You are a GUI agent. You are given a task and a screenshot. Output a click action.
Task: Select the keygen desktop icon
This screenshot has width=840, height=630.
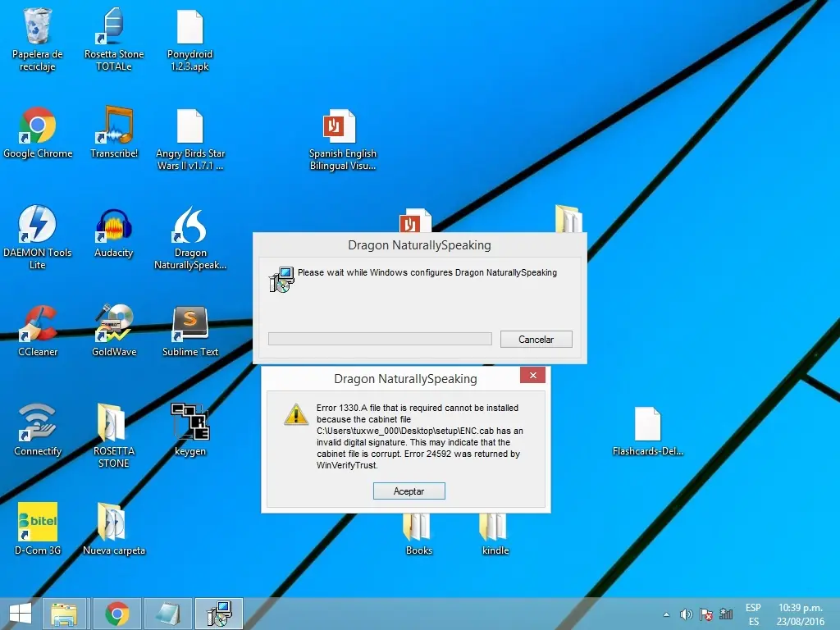tap(189, 430)
